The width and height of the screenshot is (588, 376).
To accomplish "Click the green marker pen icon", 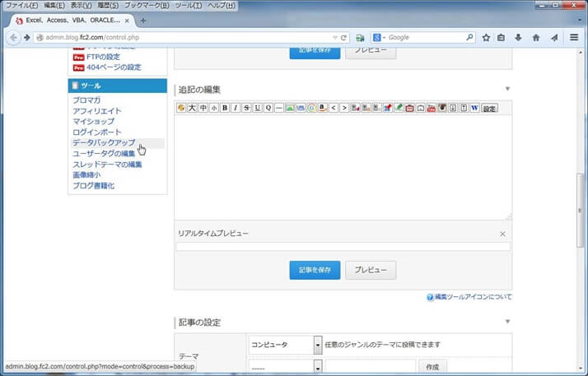I will pyautogui.click(x=399, y=108).
